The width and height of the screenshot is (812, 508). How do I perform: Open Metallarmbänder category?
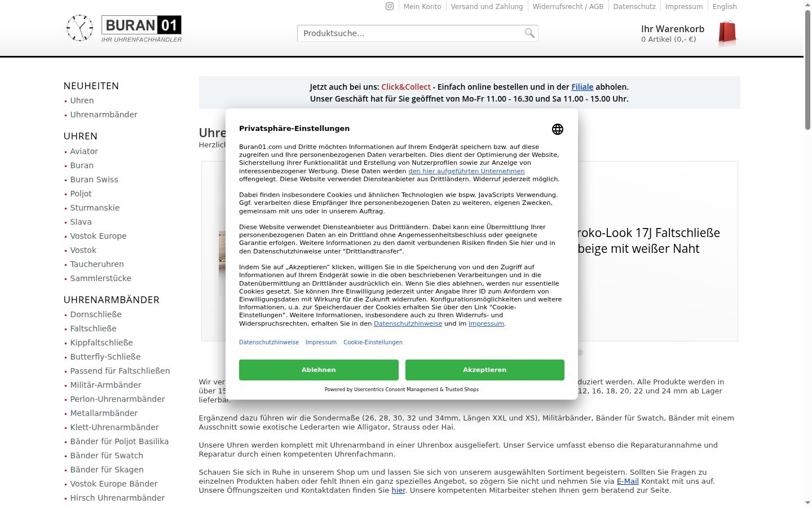(104, 413)
